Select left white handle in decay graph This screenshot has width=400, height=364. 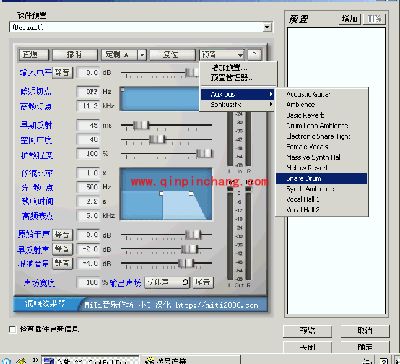coord(162,193)
